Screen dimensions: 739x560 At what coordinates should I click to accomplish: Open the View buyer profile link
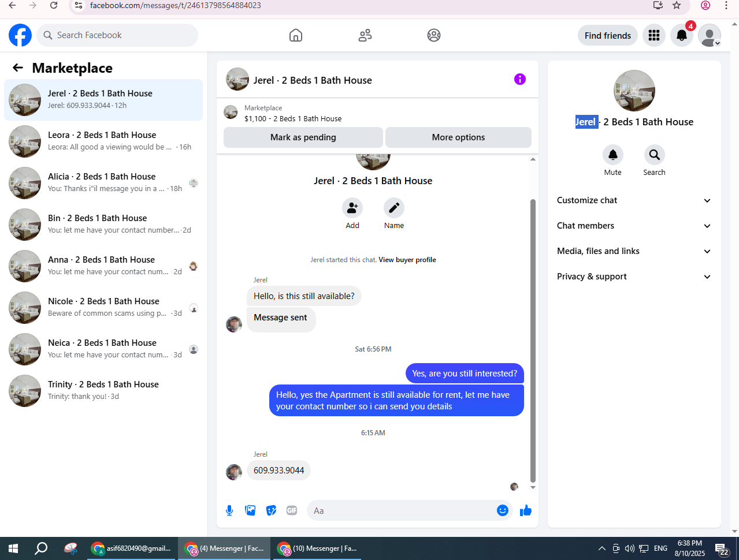(x=407, y=260)
